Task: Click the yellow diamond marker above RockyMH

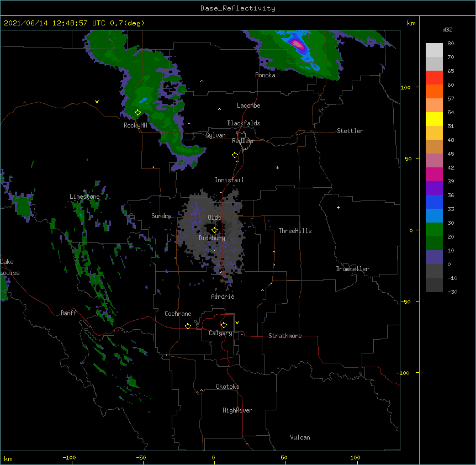Action: tap(137, 113)
